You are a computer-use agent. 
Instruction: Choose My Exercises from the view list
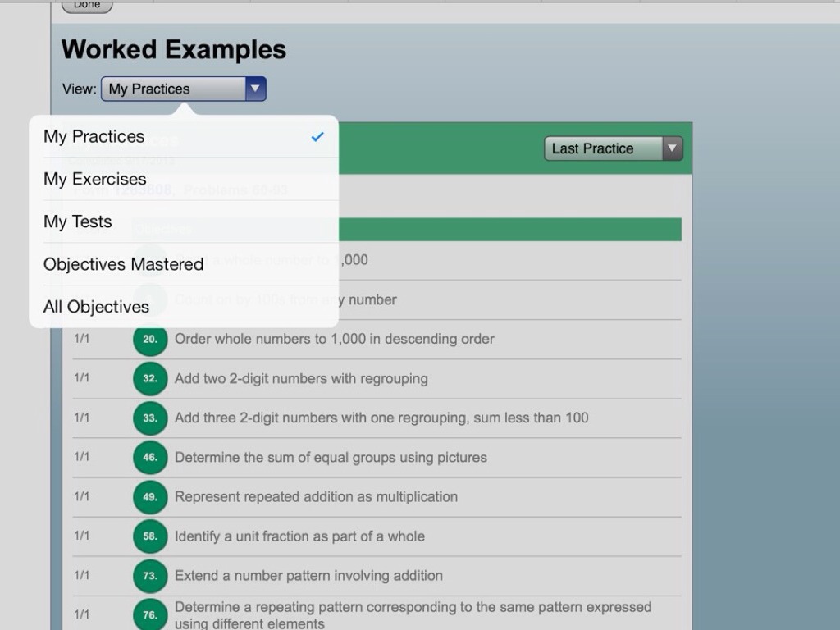point(184,180)
